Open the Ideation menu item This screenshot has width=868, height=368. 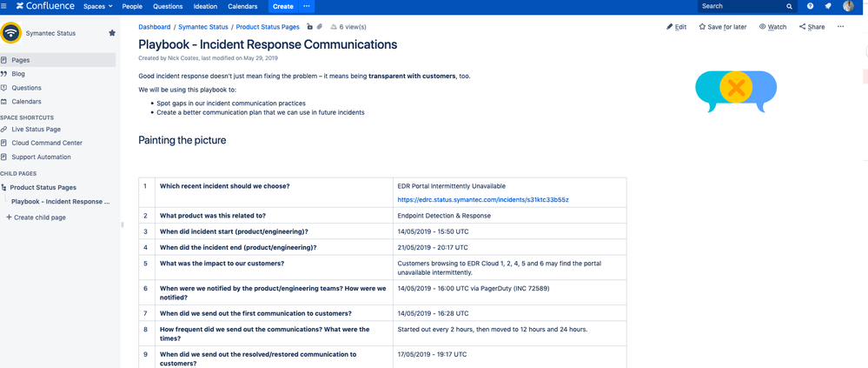[x=205, y=7]
